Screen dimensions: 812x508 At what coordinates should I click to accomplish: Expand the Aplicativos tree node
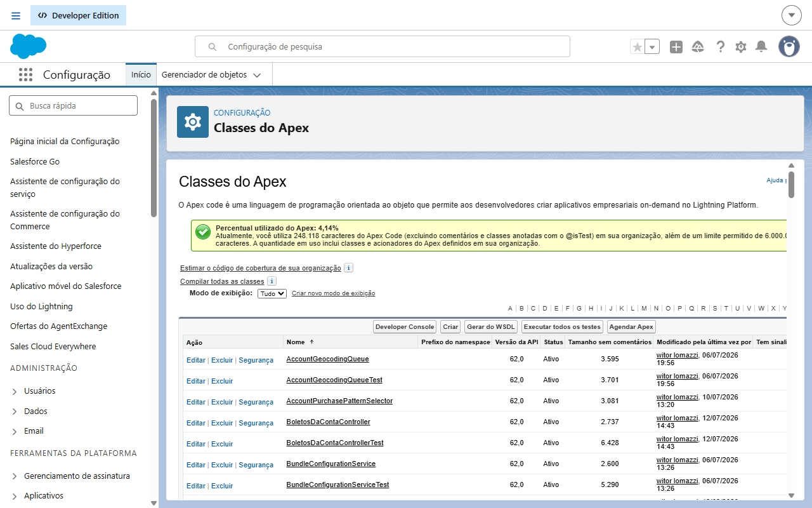click(x=15, y=496)
